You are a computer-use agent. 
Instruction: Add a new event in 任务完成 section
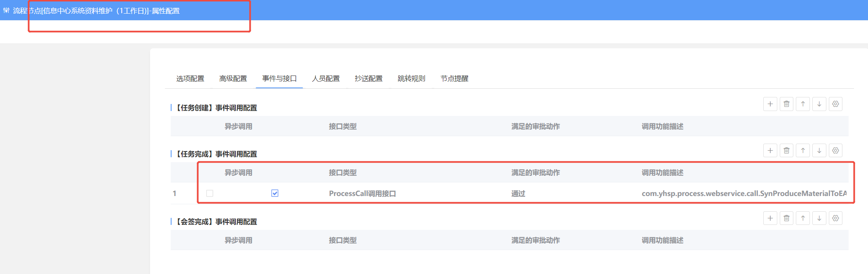click(x=770, y=151)
